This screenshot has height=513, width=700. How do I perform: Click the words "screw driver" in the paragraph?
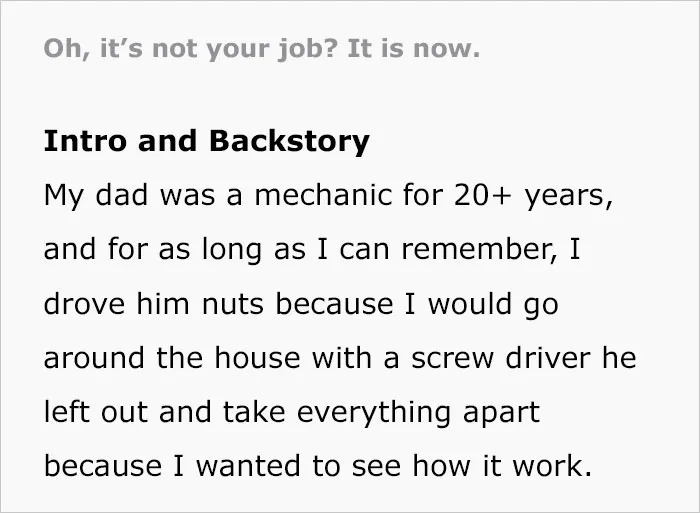(500, 358)
